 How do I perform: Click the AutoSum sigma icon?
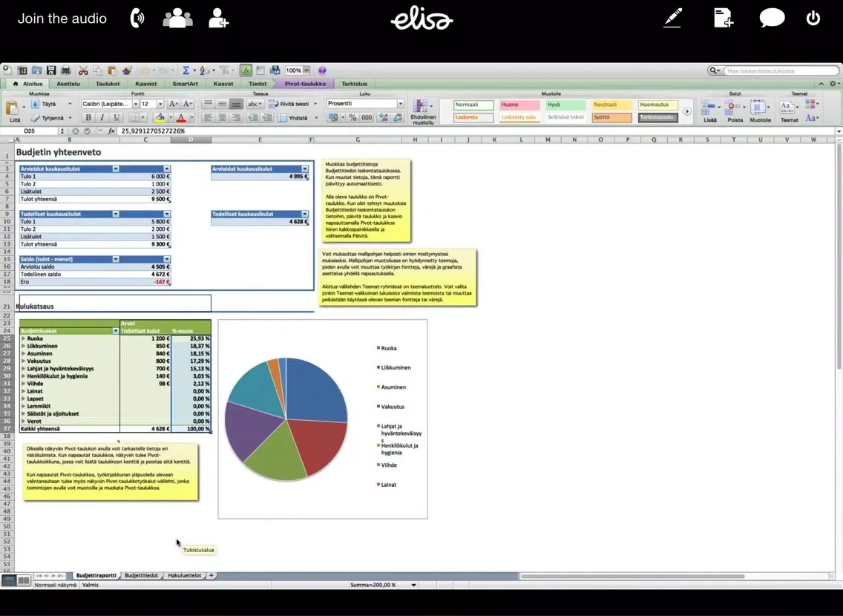pos(186,71)
